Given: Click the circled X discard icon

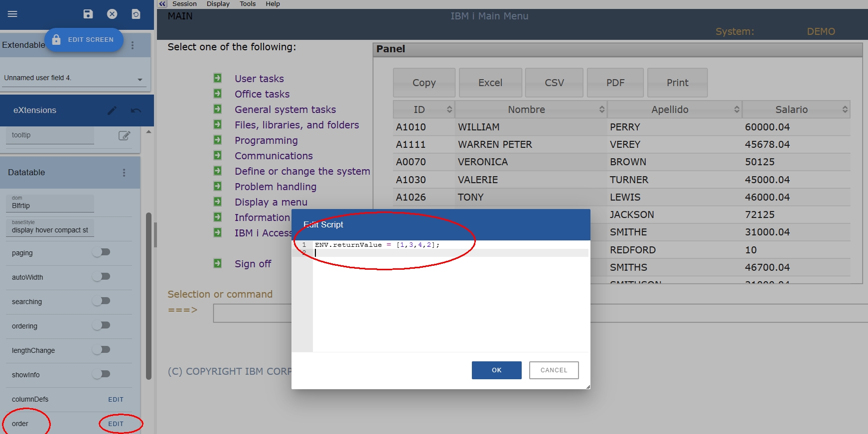Looking at the screenshot, I should (112, 14).
